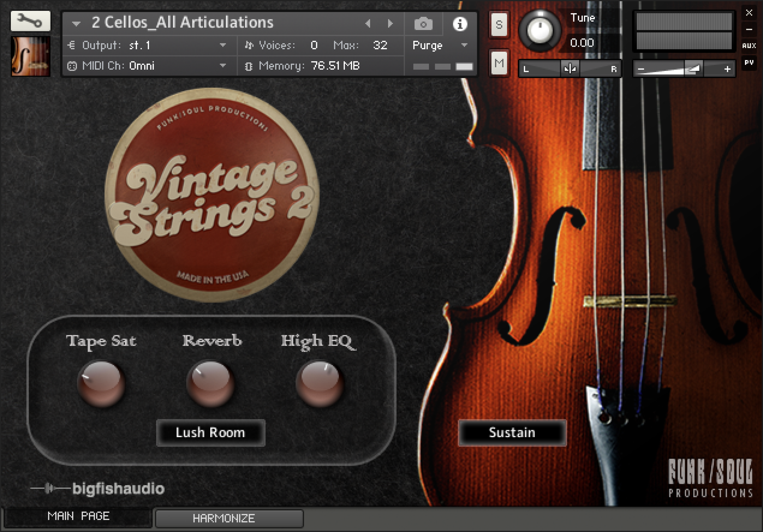The width and height of the screenshot is (763, 532).
Task: Adjust the stereo pan slider
Action: point(570,69)
